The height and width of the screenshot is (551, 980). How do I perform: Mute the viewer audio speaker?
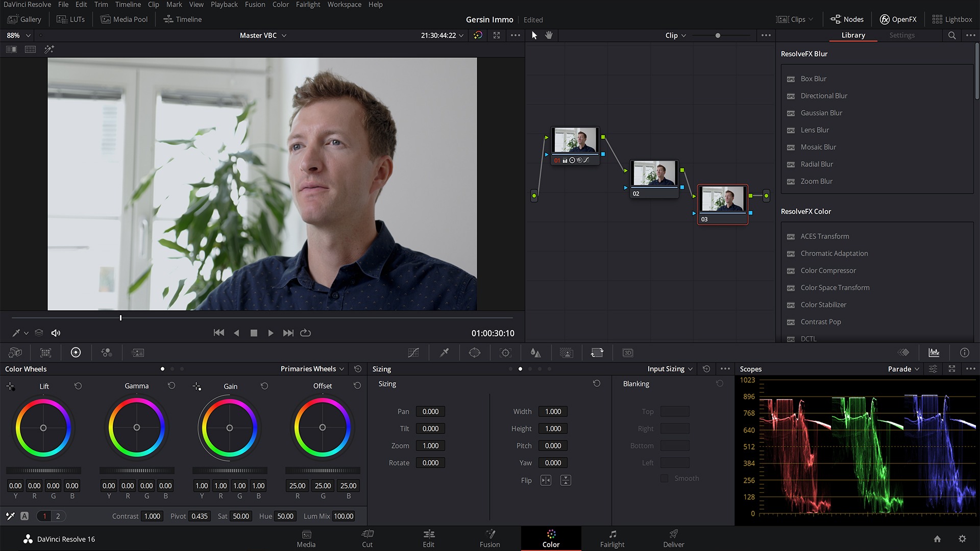click(x=56, y=333)
